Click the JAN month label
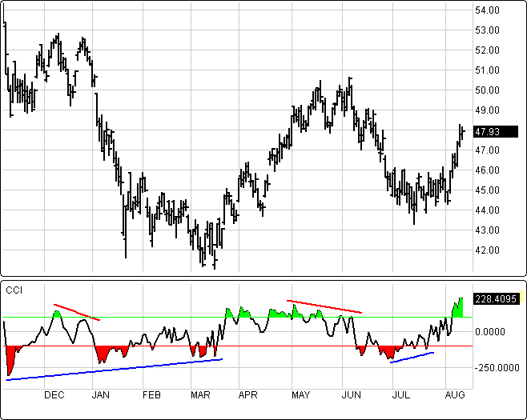The image size is (527, 420). click(x=100, y=395)
